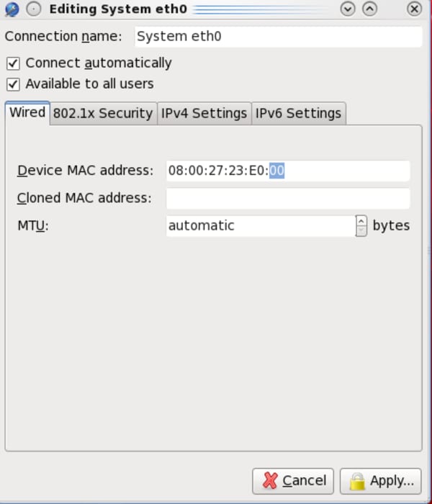The width and height of the screenshot is (432, 504).
Task: Open the window menu icon in title bar
Action: click(12, 9)
